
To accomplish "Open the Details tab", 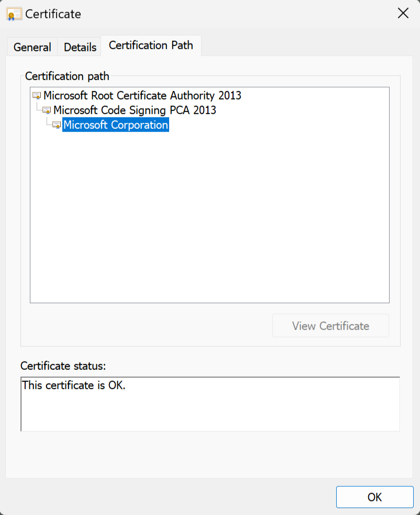I will 80,47.
